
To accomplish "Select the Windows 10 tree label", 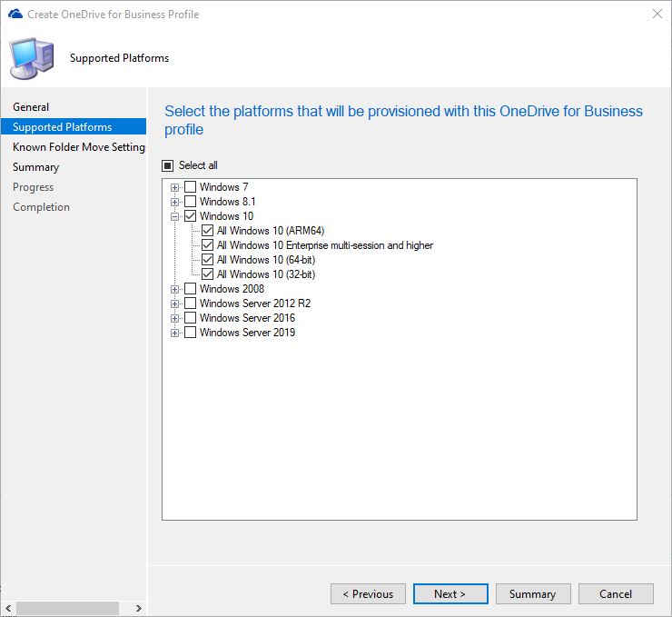I will [x=226, y=216].
